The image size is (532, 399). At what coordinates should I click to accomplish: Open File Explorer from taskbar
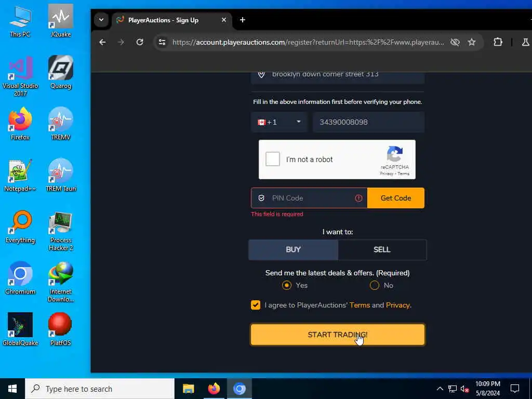click(188, 389)
